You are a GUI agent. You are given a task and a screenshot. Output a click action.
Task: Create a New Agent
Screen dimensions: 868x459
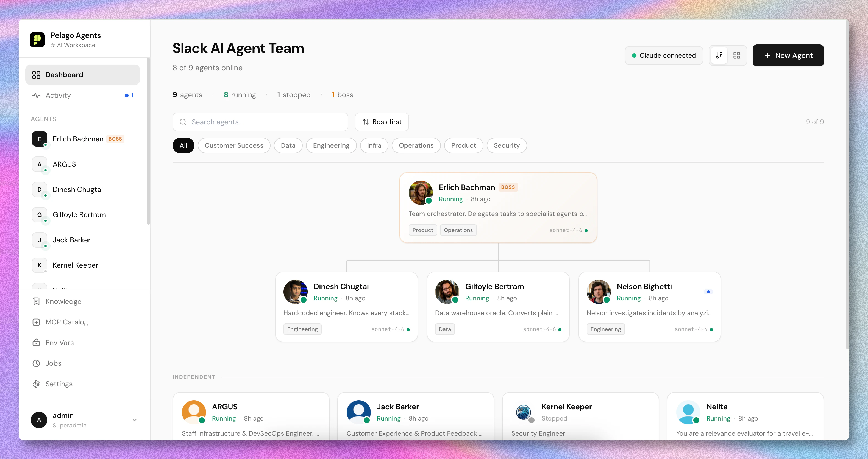pyautogui.click(x=788, y=55)
